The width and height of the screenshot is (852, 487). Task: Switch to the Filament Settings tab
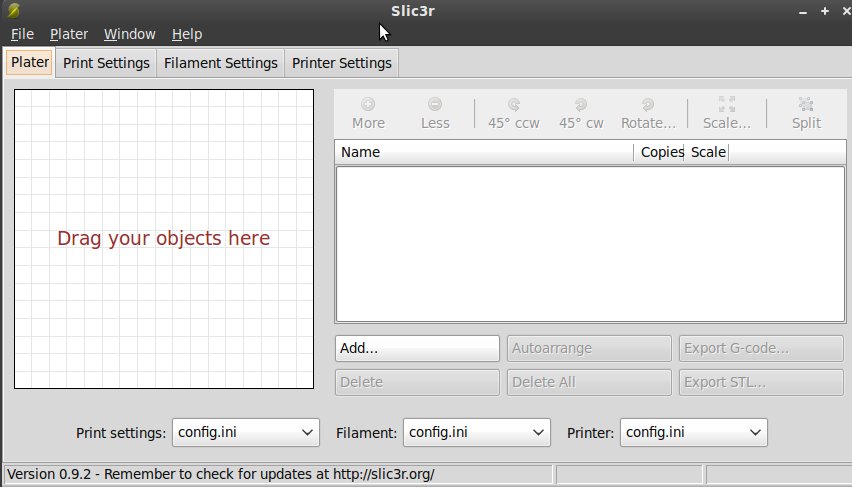(220, 63)
